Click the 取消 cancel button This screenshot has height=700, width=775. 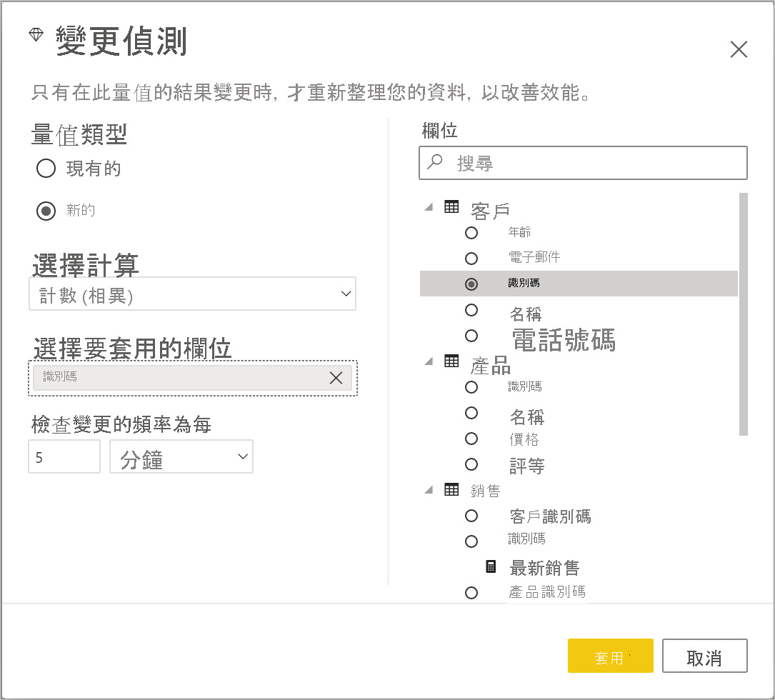(704, 656)
